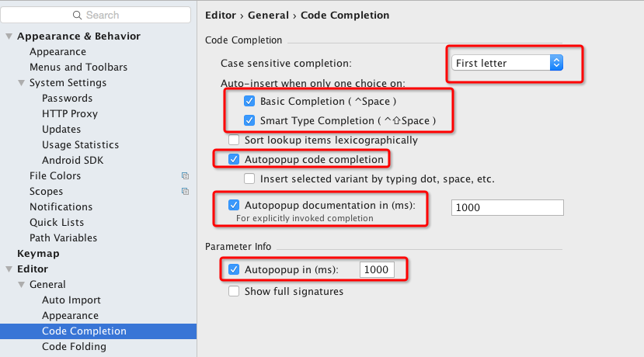The width and height of the screenshot is (644, 357).
Task: Go to Android SDK settings
Action: coord(72,161)
